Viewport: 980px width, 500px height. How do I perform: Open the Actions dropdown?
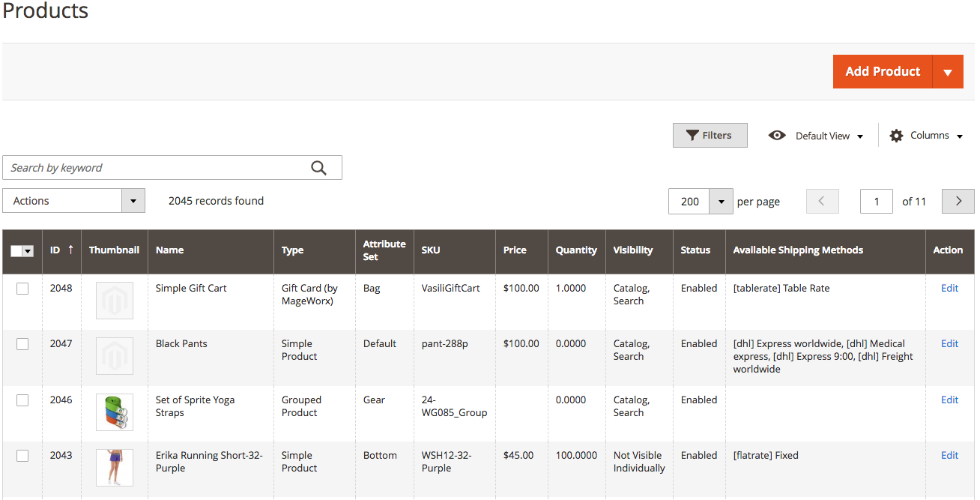pyautogui.click(x=73, y=201)
